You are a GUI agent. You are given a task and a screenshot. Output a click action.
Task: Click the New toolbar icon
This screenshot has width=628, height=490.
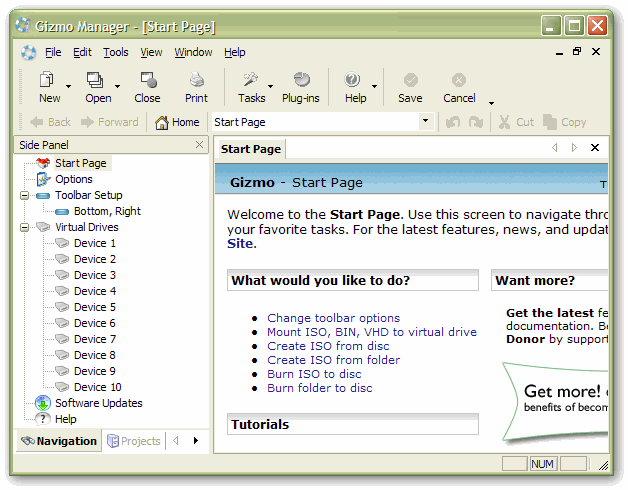[47, 80]
